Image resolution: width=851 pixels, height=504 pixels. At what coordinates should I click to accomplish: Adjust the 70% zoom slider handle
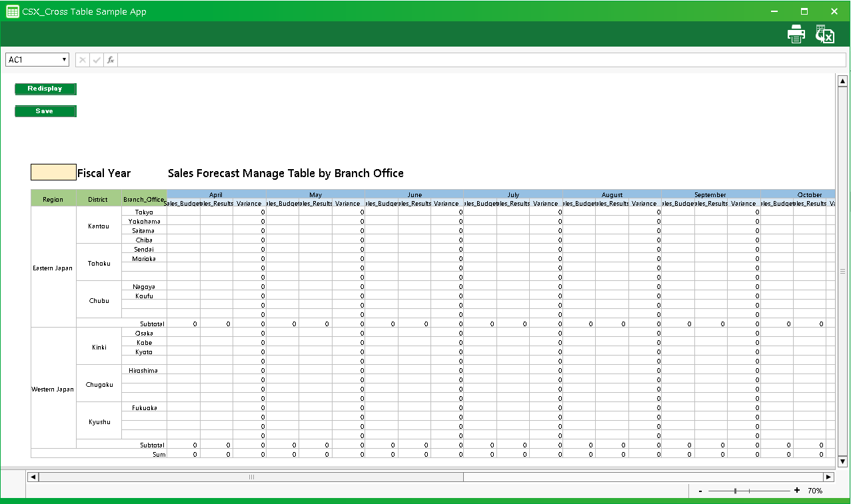[735, 491]
